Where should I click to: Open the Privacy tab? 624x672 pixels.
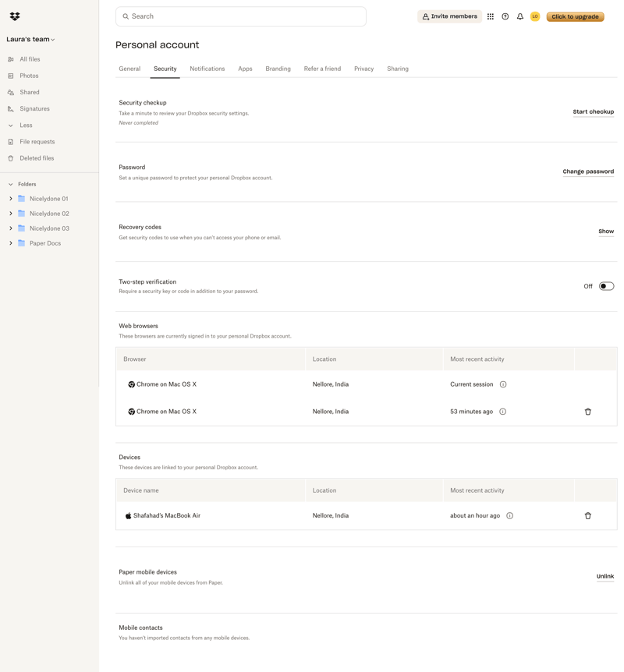coord(363,69)
